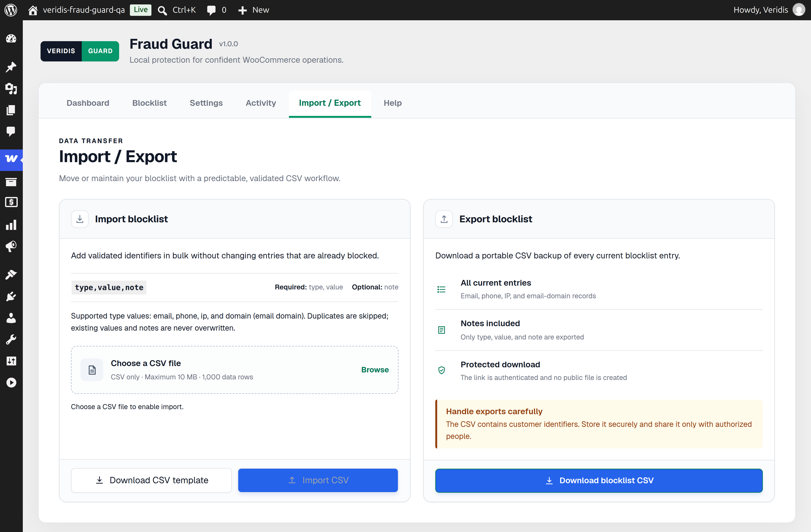The width and height of the screenshot is (811, 532).
Task: Open the Settings tab
Action: click(206, 103)
